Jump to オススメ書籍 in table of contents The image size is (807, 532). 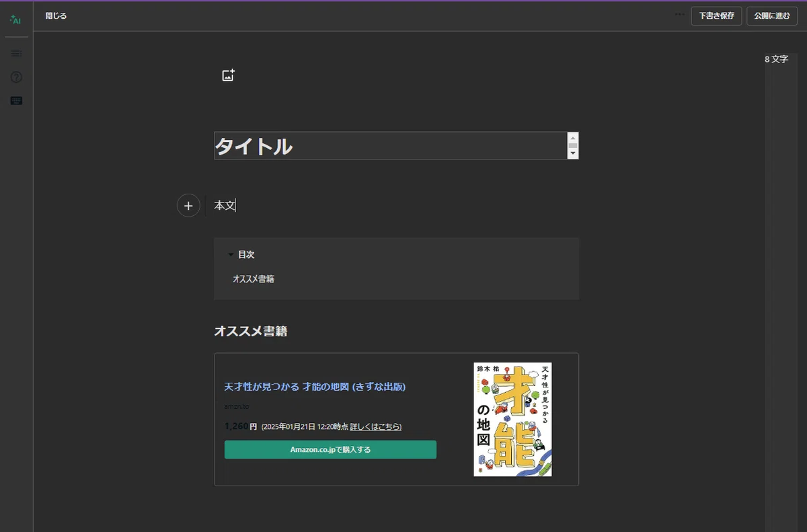[x=254, y=278]
